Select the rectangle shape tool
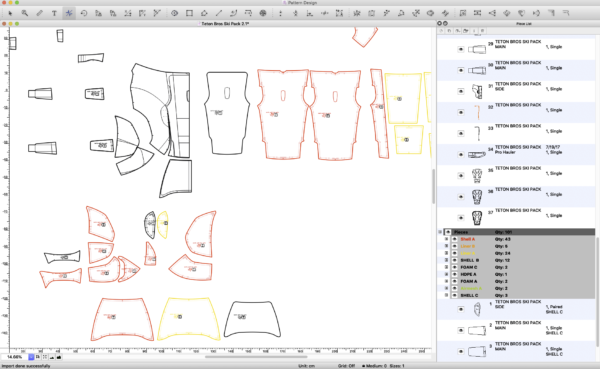 coord(189,13)
